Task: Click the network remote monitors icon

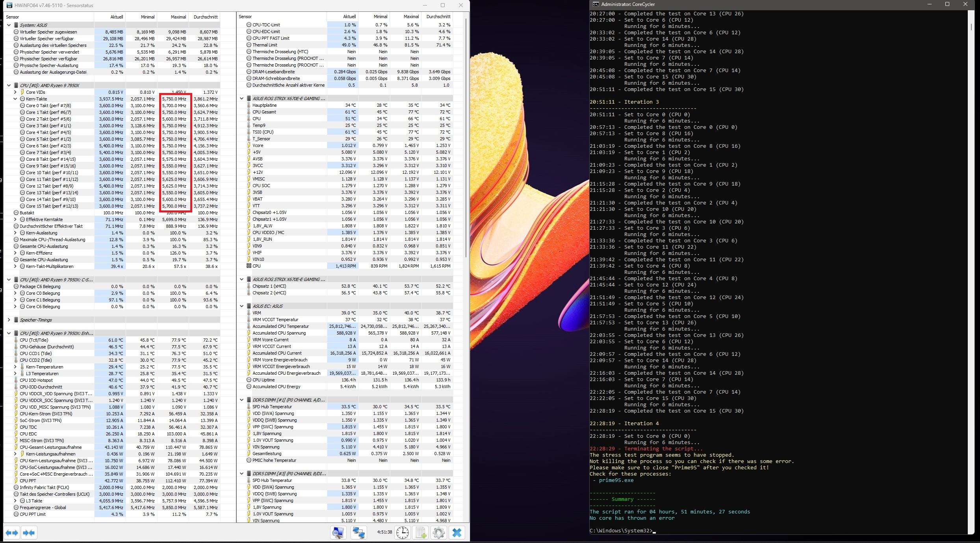Action: pyautogui.click(x=358, y=533)
